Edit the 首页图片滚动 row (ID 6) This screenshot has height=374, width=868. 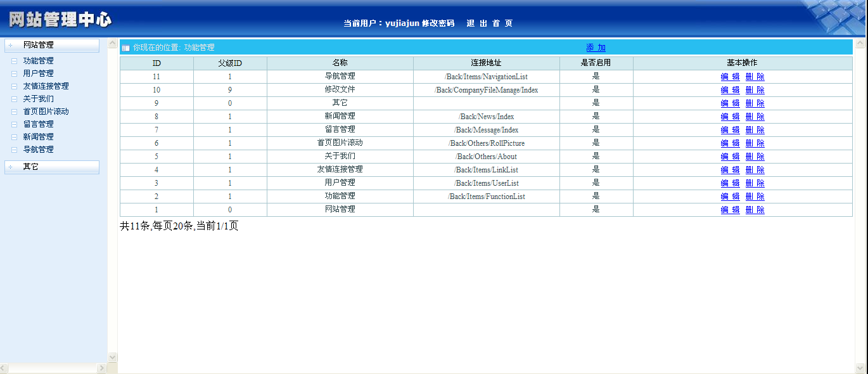(730, 143)
